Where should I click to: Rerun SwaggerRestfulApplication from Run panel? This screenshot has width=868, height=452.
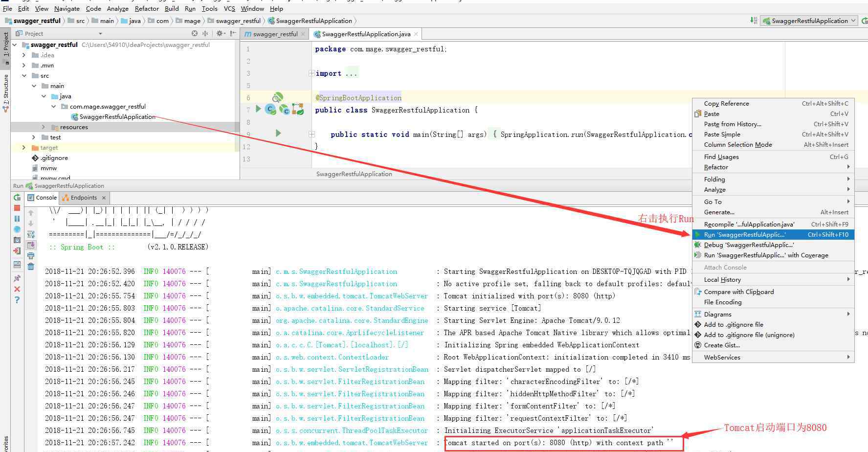17,198
